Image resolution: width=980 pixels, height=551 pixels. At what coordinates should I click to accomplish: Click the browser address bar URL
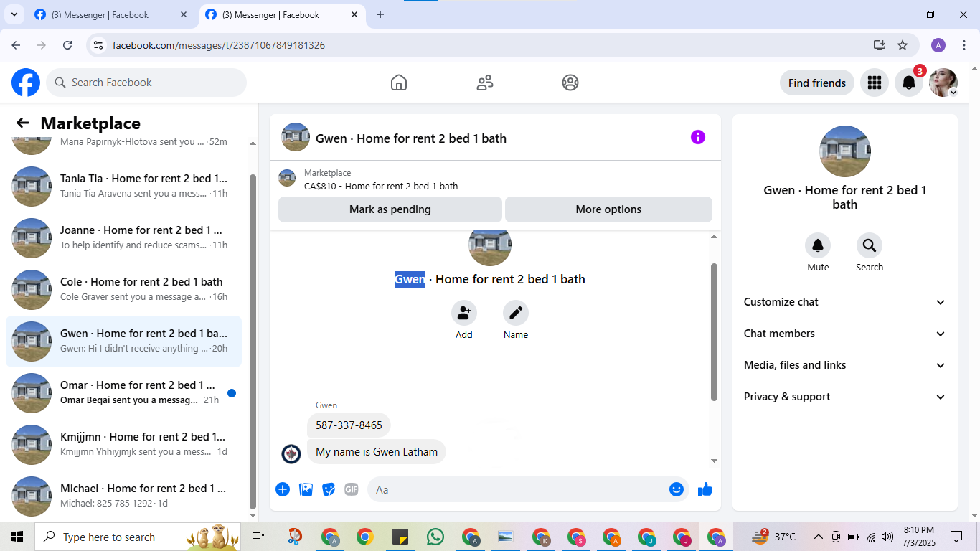(x=219, y=45)
